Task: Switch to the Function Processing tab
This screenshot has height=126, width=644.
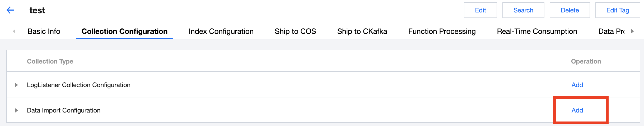Action: 442,31
